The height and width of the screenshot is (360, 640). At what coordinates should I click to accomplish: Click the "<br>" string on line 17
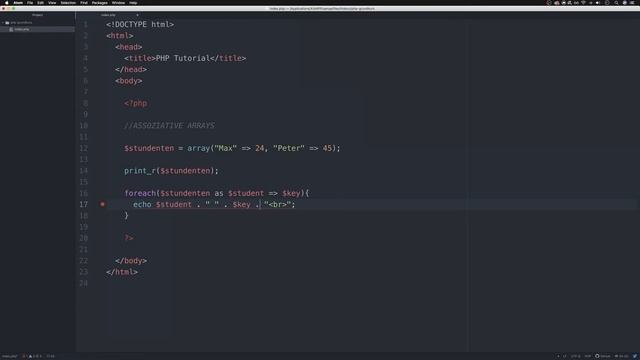[x=278, y=204]
